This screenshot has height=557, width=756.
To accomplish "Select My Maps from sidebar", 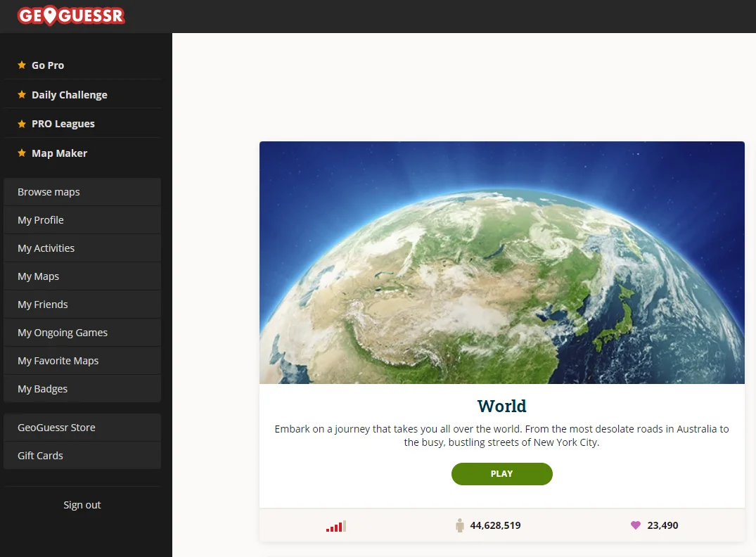I will pyautogui.click(x=38, y=276).
